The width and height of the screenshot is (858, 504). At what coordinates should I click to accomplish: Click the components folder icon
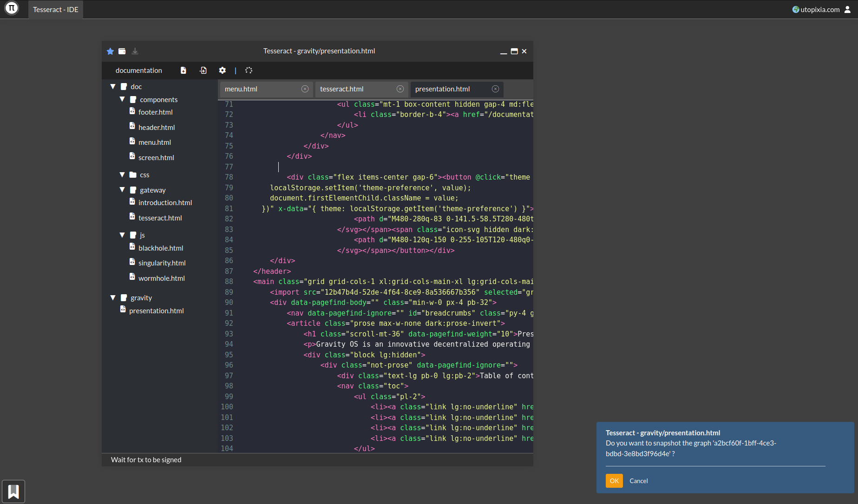pyautogui.click(x=133, y=99)
